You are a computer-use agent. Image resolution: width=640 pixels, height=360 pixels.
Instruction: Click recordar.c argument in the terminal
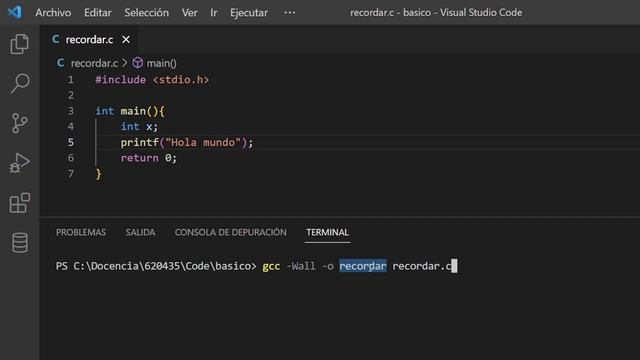422,266
